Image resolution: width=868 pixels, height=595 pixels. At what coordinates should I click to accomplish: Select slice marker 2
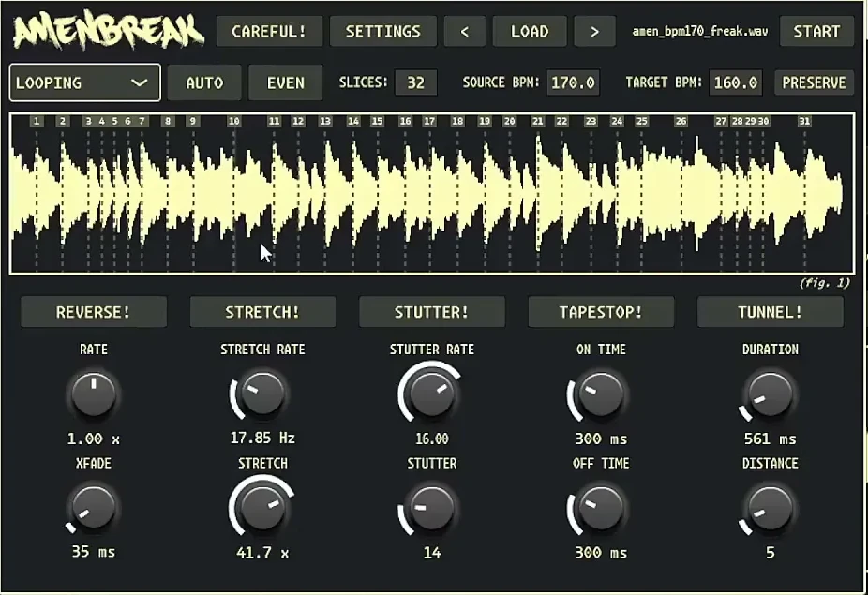[63, 121]
